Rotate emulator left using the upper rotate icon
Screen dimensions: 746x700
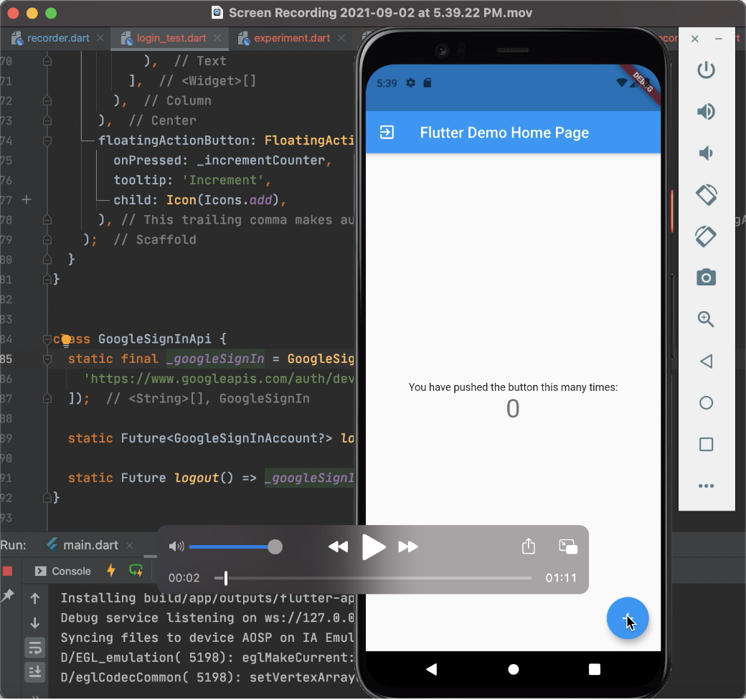click(706, 195)
